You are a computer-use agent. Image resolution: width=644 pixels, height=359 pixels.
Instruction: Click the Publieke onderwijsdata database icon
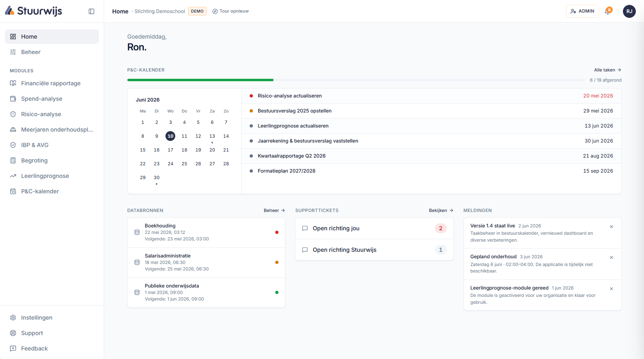(137, 292)
